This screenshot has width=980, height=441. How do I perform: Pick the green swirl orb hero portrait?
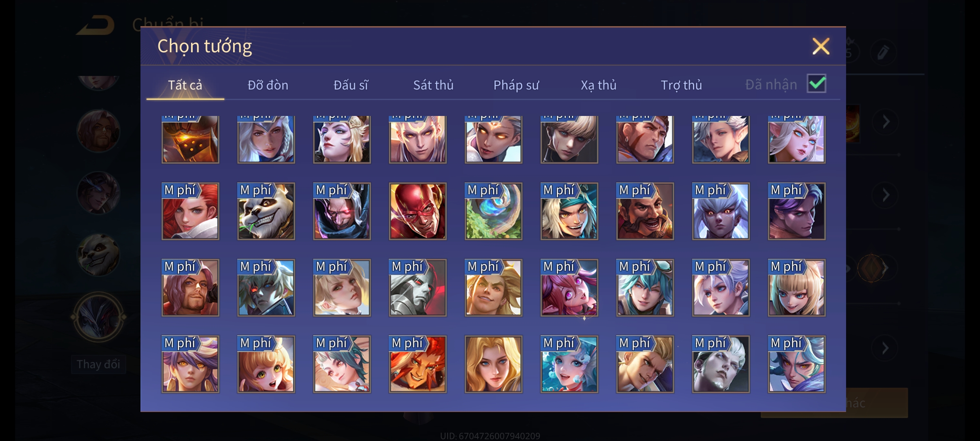coord(493,211)
